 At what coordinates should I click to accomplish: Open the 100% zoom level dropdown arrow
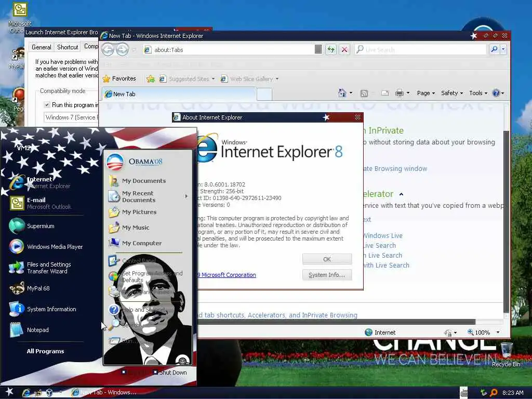pyautogui.click(x=498, y=332)
